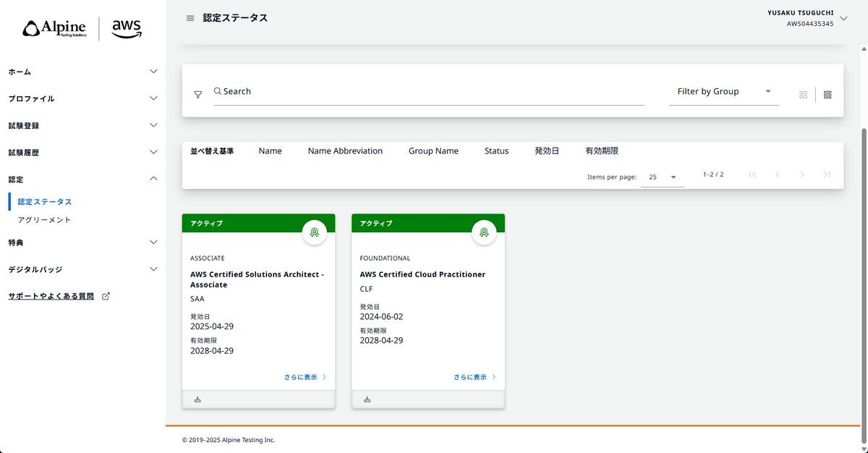Download the Cloud Practitioner certificate
The height and width of the screenshot is (453, 868).
367,399
